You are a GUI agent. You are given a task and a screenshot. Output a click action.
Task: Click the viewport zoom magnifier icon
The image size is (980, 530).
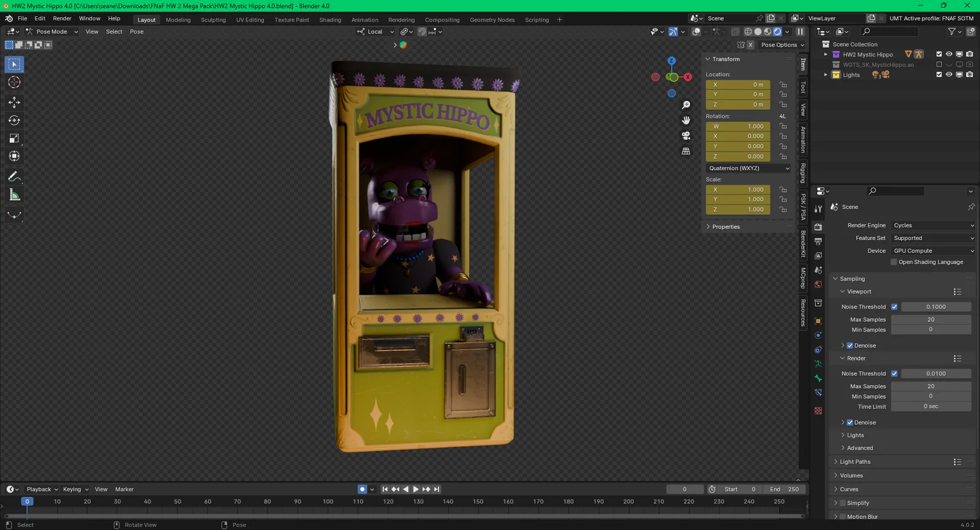(x=686, y=105)
